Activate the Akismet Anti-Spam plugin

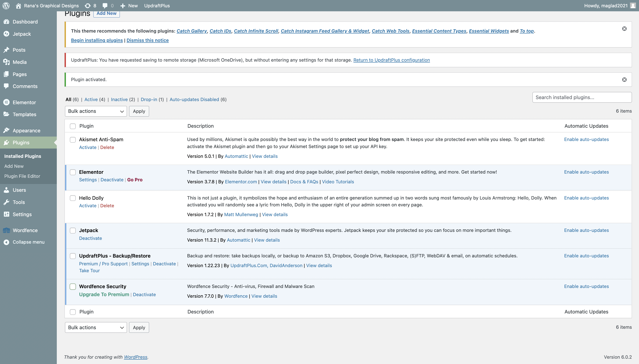[88, 147]
